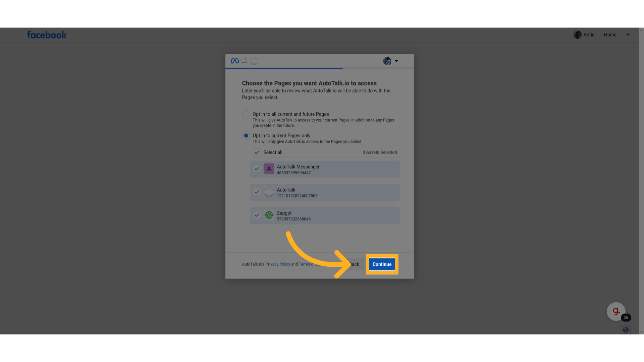Click the Zapgpt page name
This screenshot has height=362, width=644.
click(x=284, y=213)
